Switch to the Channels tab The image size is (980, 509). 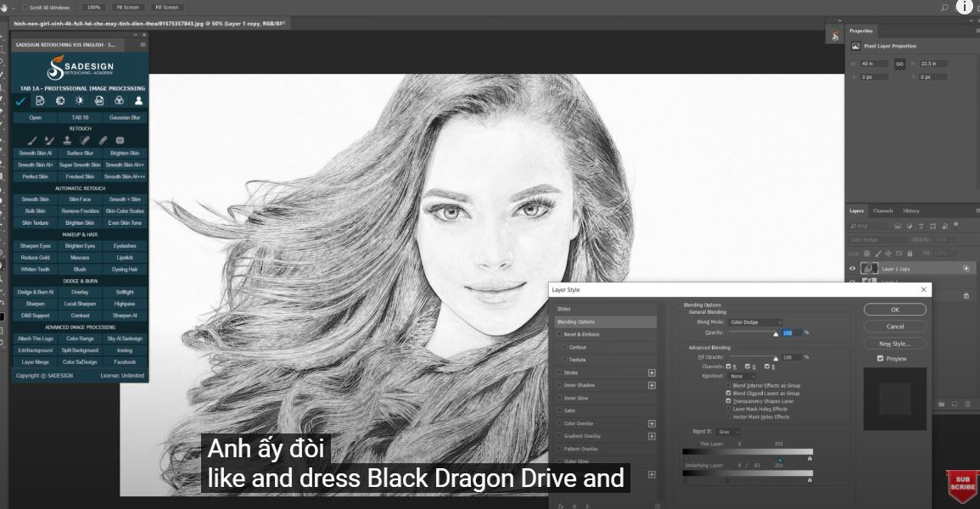pyautogui.click(x=882, y=211)
